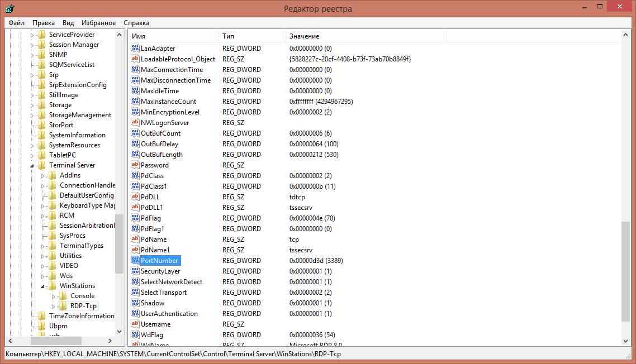Sort values by the Имя column header
This screenshot has width=636, height=364.
173,36
